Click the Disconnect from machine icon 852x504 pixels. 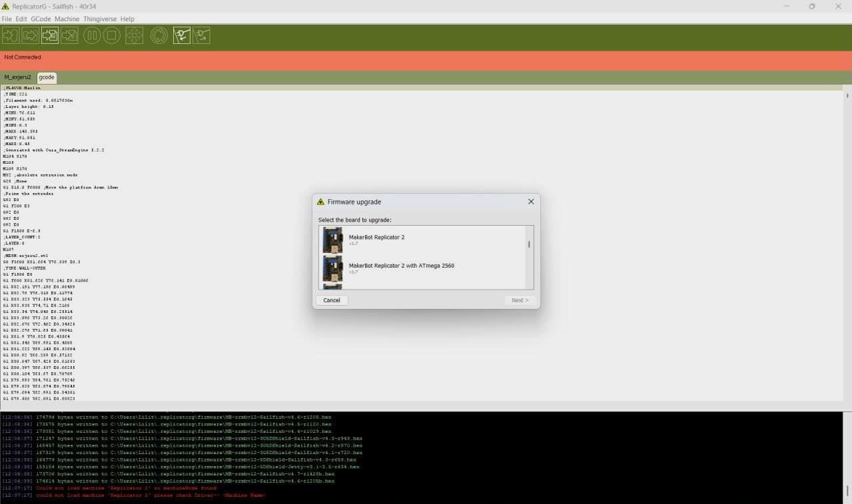click(201, 35)
